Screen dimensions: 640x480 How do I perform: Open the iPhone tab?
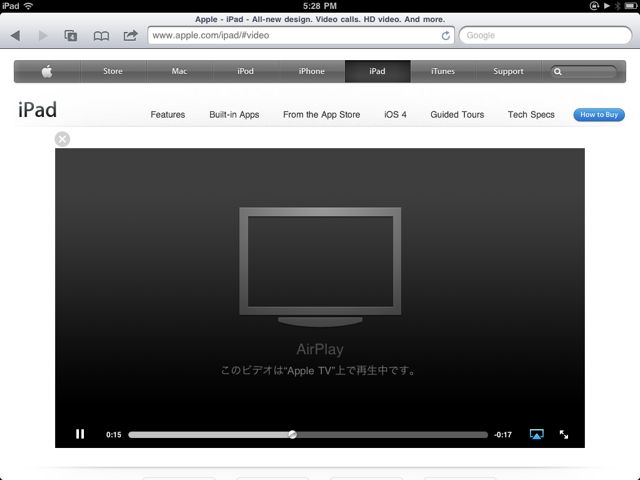point(311,71)
